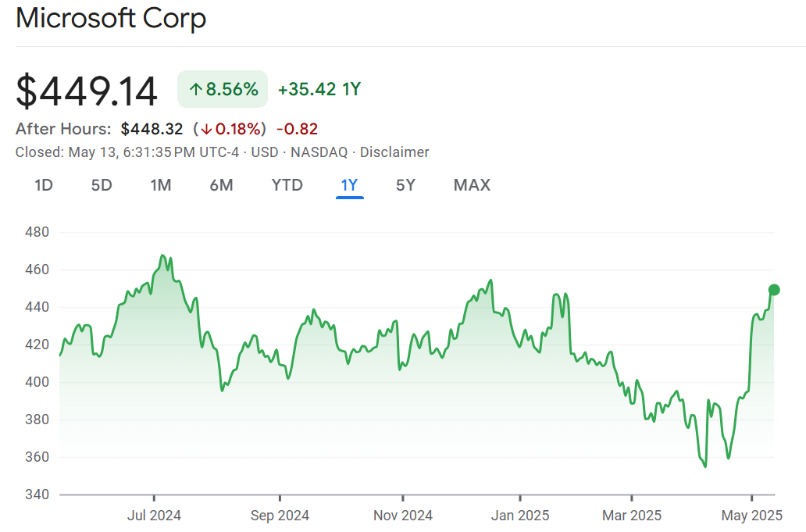Screen dimensions: 806x532
Task: Click the up arrow in percentage badge
Action: [196, 90]
